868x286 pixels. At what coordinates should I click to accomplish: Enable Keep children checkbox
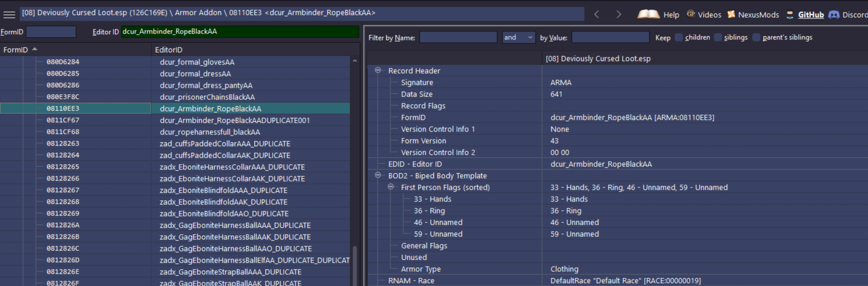point(679,38)
